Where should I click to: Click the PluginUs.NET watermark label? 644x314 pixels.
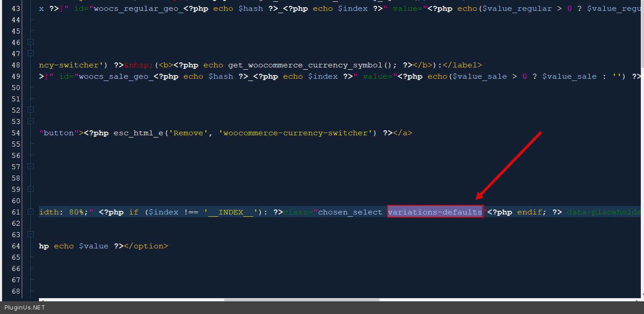click(25, 308)
